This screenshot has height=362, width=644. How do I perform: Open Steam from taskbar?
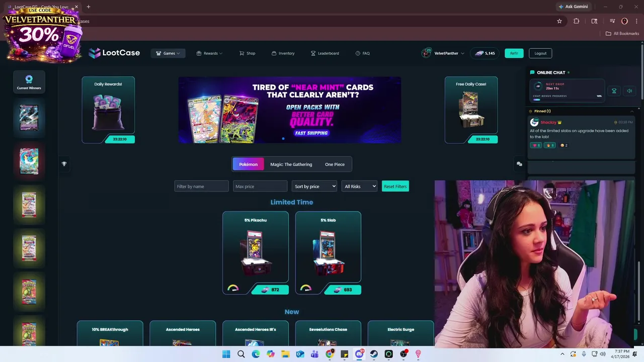[374, 354]
